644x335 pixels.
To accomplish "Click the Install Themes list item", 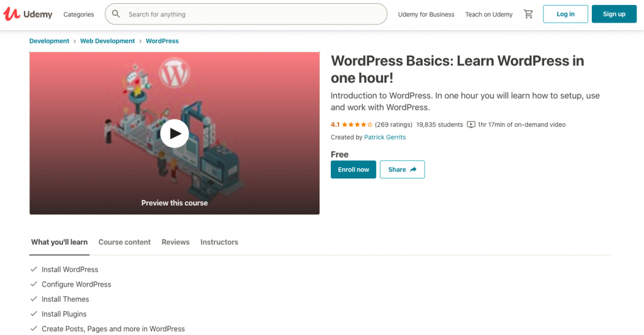I will tap(65, 299).
